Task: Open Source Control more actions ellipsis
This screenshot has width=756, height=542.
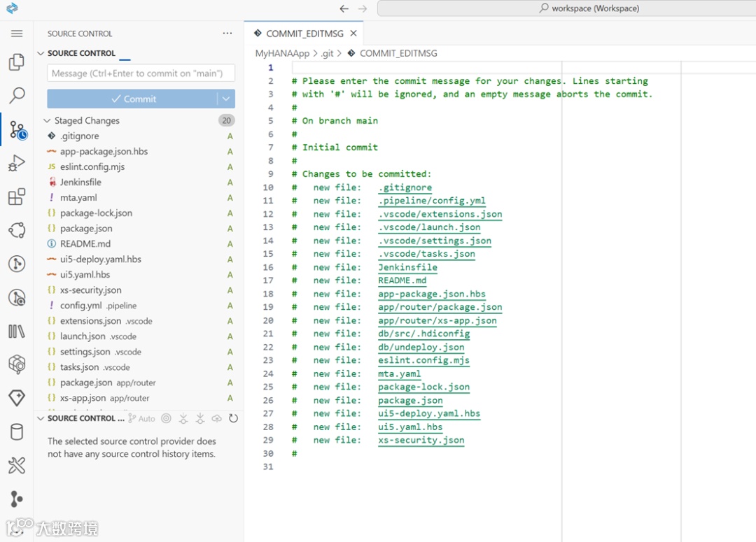Action: pos(227,34)
